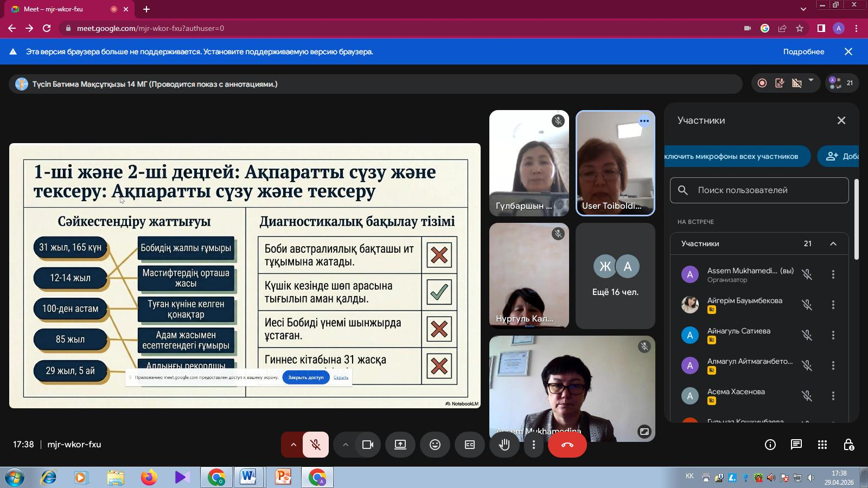Click Закрыть доступ in the sharing banner

click(x=305, y=377)
